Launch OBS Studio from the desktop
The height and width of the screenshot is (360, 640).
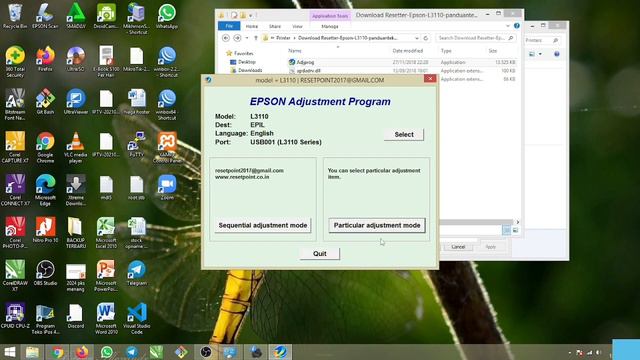point(45,273)
